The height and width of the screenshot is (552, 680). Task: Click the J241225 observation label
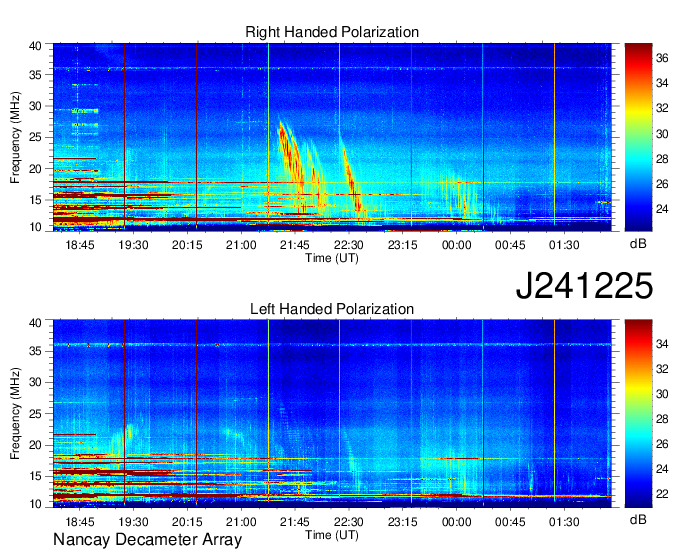[584, 286]
